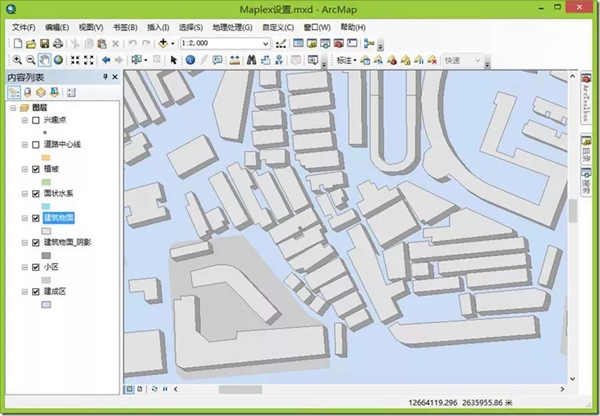Viewport: 600px width, 416px height.
Task: Collapse the 面状水系 layer legend
Action: pos(25,194)
